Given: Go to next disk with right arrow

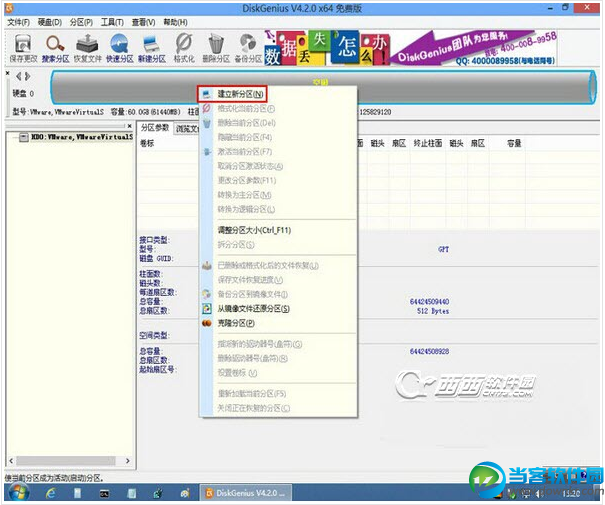Looking at the screenshot, I should 27,76.
